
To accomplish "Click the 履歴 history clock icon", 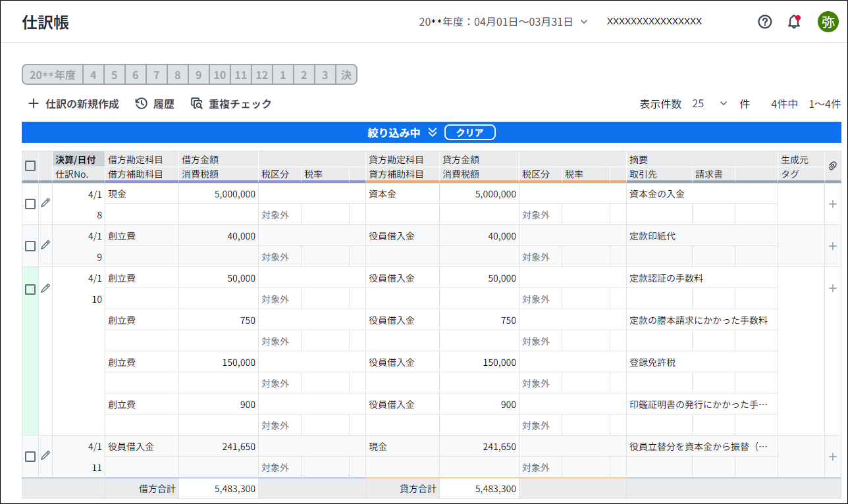I will click(141, 104).
